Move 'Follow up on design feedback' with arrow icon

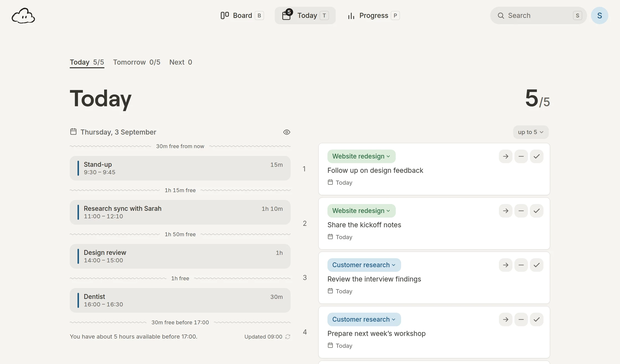pyautogui.click(x=505, y=156)
